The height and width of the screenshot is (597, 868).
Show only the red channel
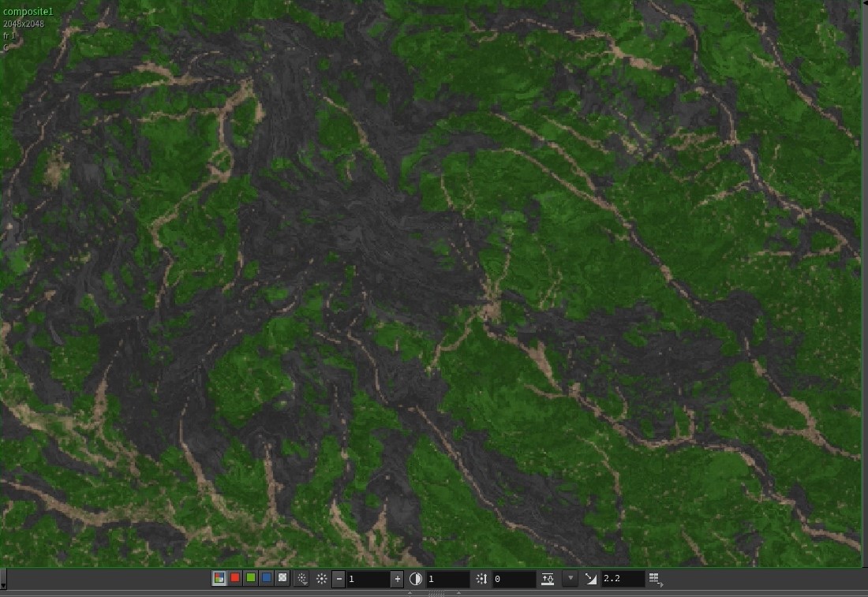tap(235, 578)
